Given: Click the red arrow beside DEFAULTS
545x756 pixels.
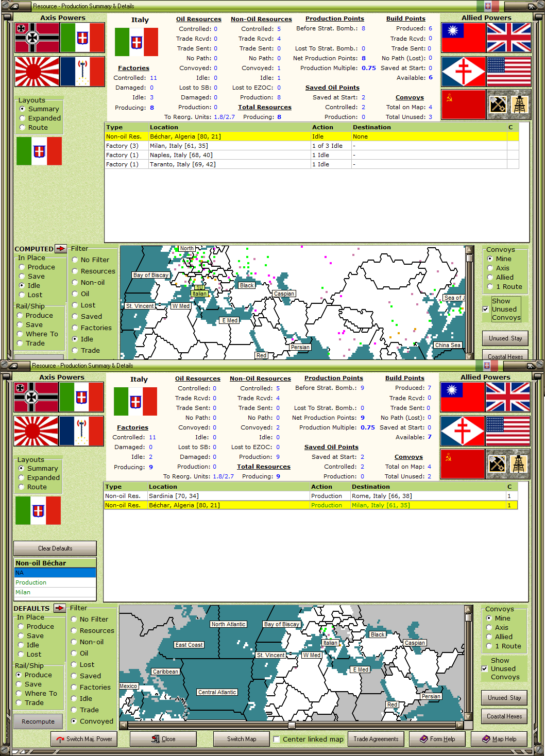Looking at the screenshot, I should [x=60, y=608].
